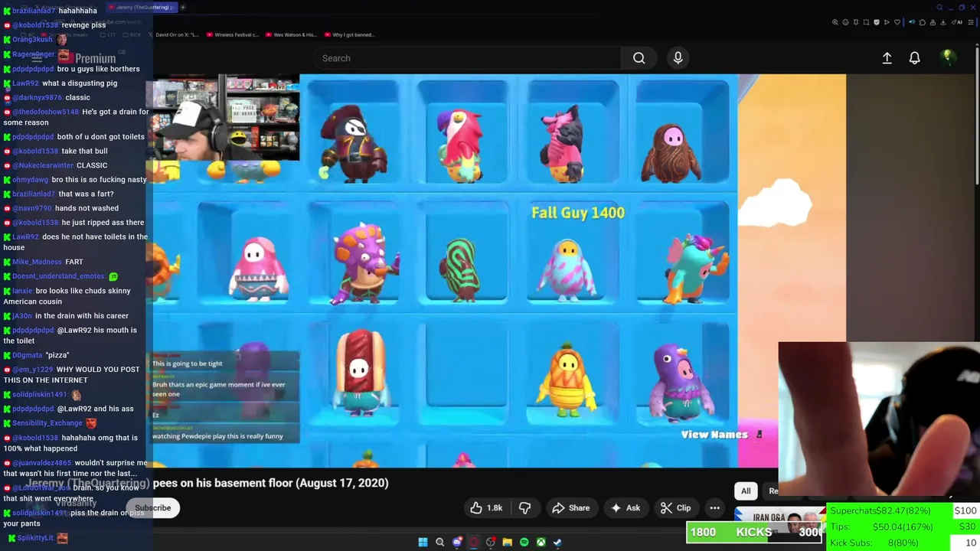Image resolution: width=980 pixels, height=551 pixels.
Task: Open Discord from the taskbar
Action: tap(456, 542)
